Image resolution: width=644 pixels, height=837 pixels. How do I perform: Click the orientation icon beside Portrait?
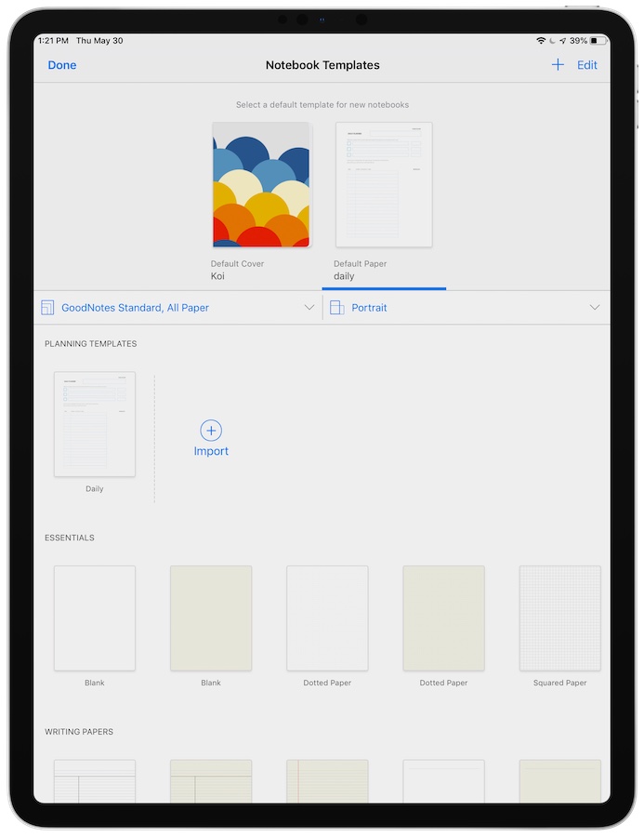click(336, 308)
